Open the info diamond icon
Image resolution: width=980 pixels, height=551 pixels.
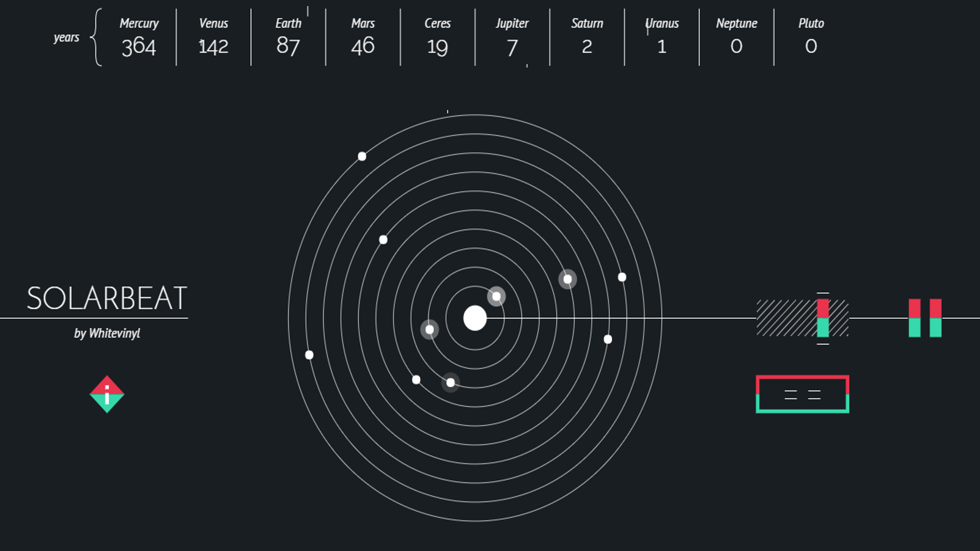pyautogui.click(x=107, y=394)
